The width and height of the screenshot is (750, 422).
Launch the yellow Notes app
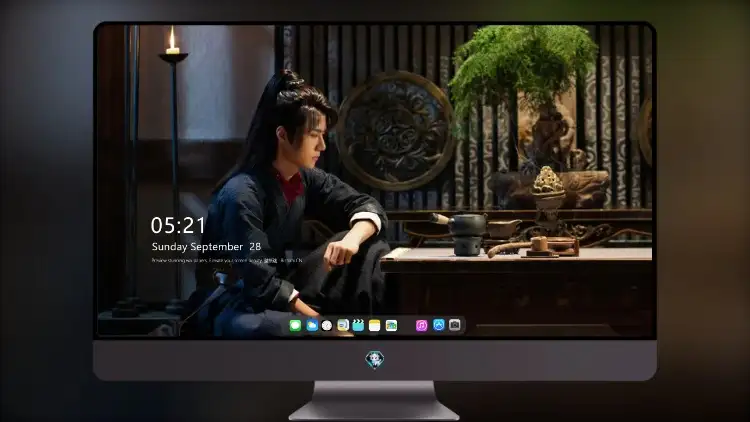tap(375, 325)
